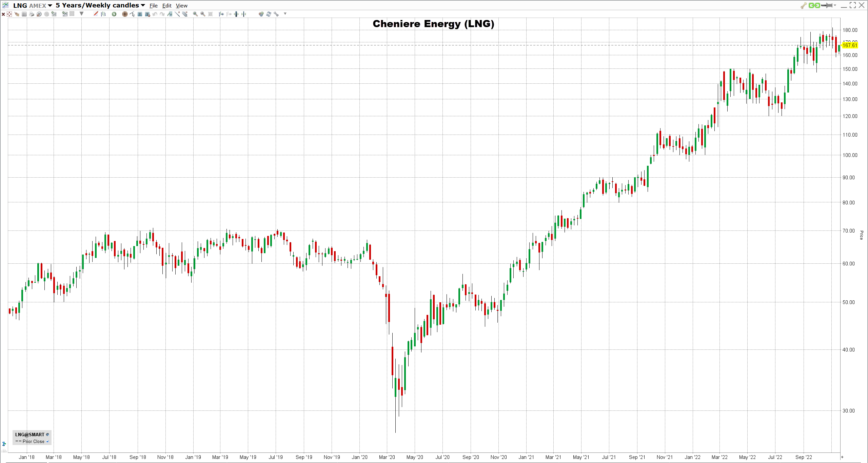Click the title bar wrench settings icon
This screenshot has height=463, width=868.
pyautogui.click(x=803, y=5)
